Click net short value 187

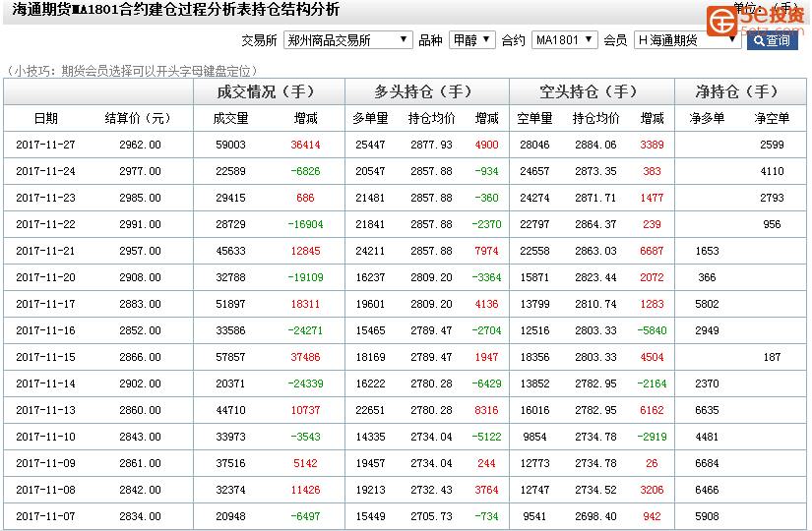tap(772, 357)
